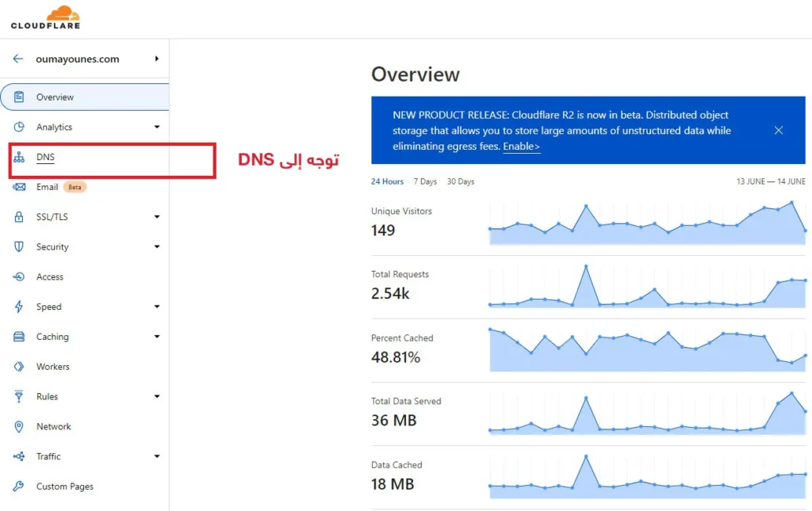The width and height of the screenshot is (812, 511).
Task: Click the Overview page heading
Action: [416, 74]
